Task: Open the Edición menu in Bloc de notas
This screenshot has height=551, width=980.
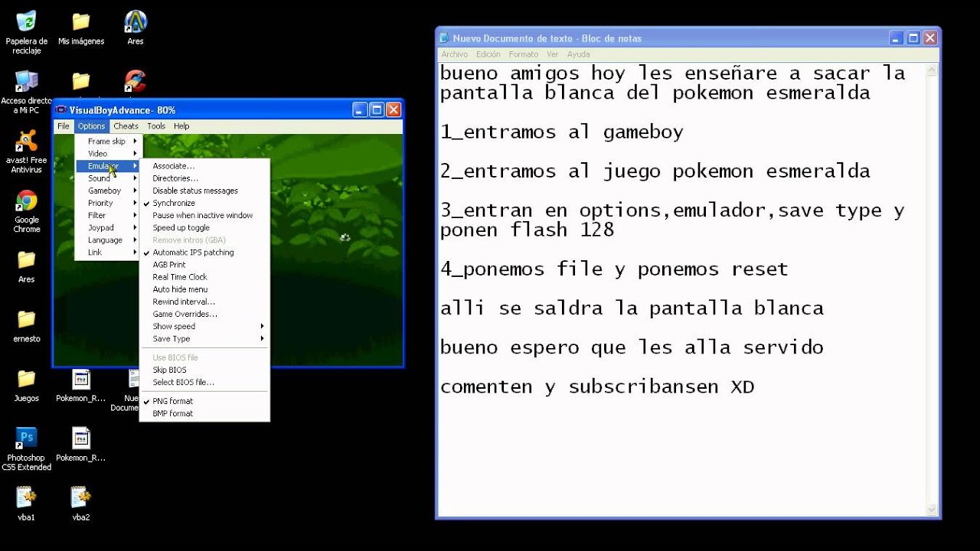Action: (x=488, y=54)
